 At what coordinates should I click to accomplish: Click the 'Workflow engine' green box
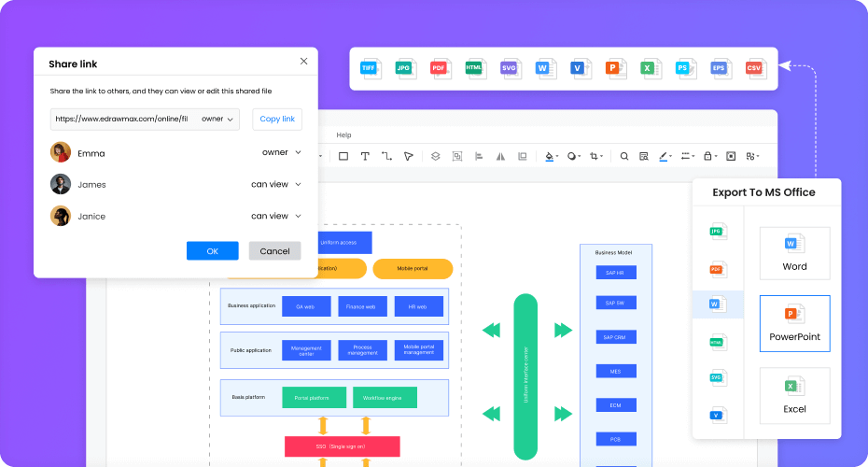tap(385, 398)
